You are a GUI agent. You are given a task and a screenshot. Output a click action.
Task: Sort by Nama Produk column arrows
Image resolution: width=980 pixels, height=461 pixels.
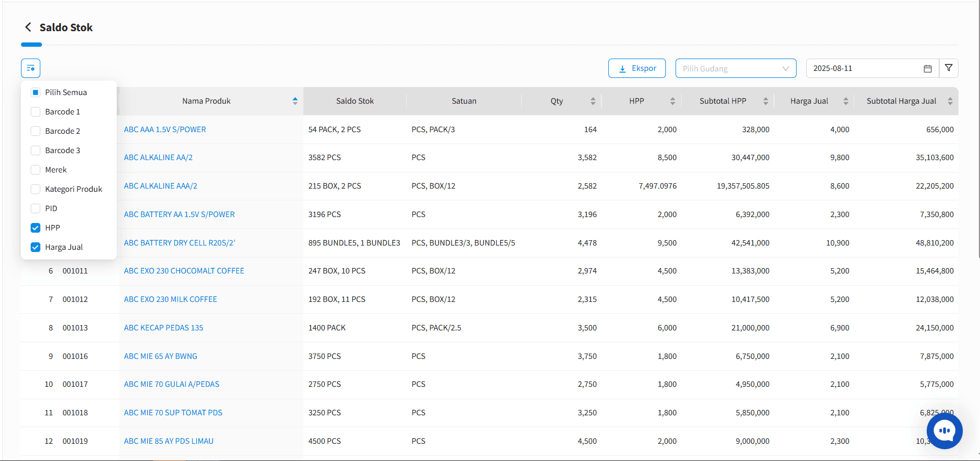click(295, 101)
